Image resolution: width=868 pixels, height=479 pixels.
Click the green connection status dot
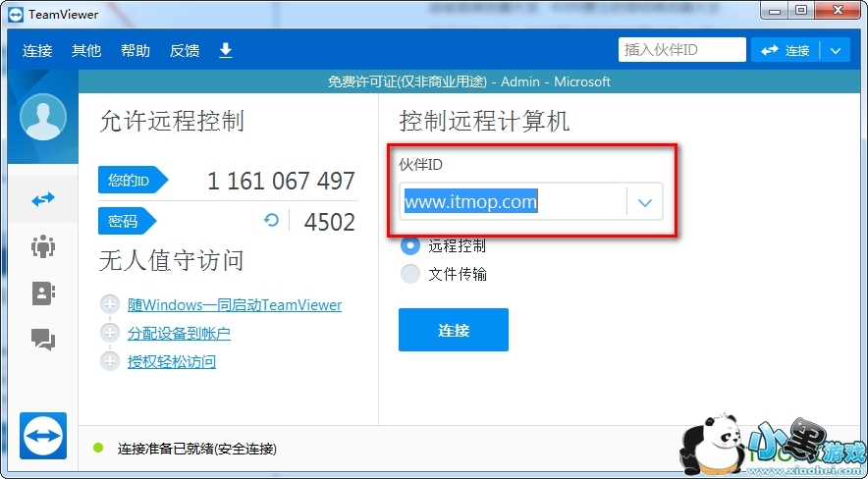[98, 448]
